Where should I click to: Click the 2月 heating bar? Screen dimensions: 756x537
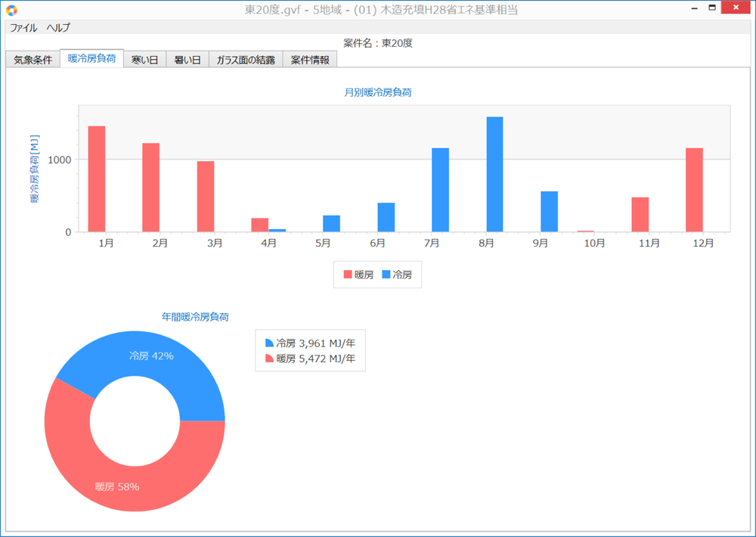pos(151,188)
